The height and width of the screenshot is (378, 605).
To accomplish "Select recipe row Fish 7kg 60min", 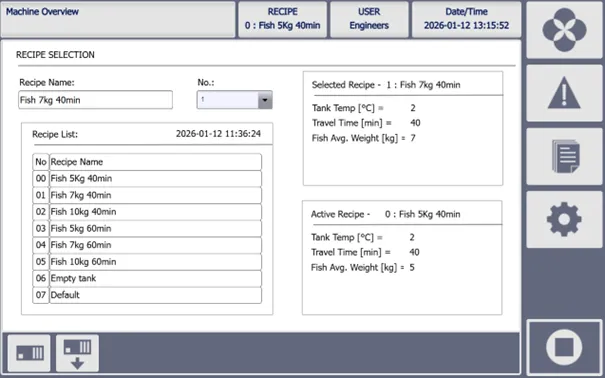I will point(155,245).
